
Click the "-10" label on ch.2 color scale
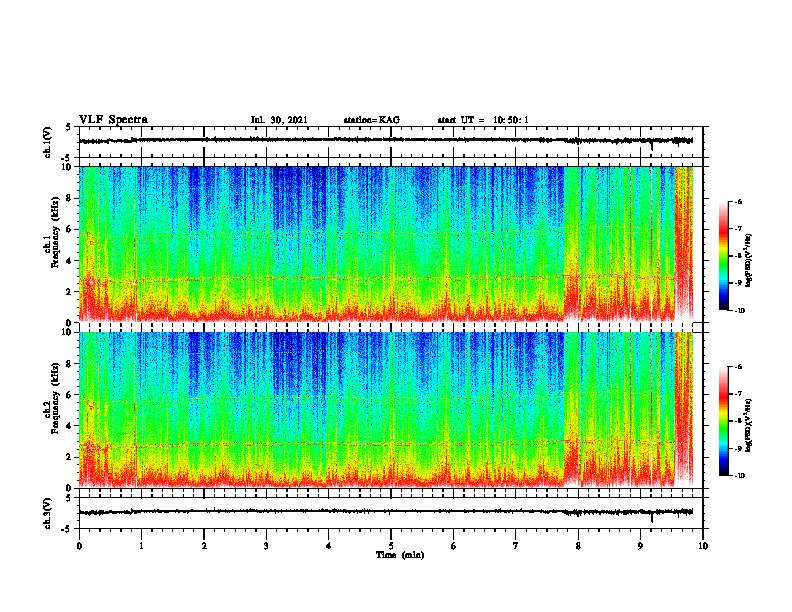(739, 476)
